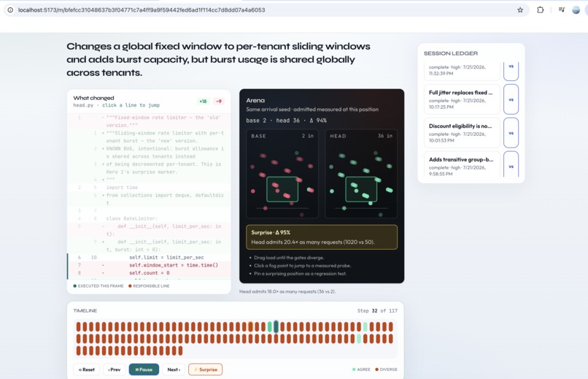Jump to added line 'from collections import deque'

pyautogui.click(x=150, y=199)
